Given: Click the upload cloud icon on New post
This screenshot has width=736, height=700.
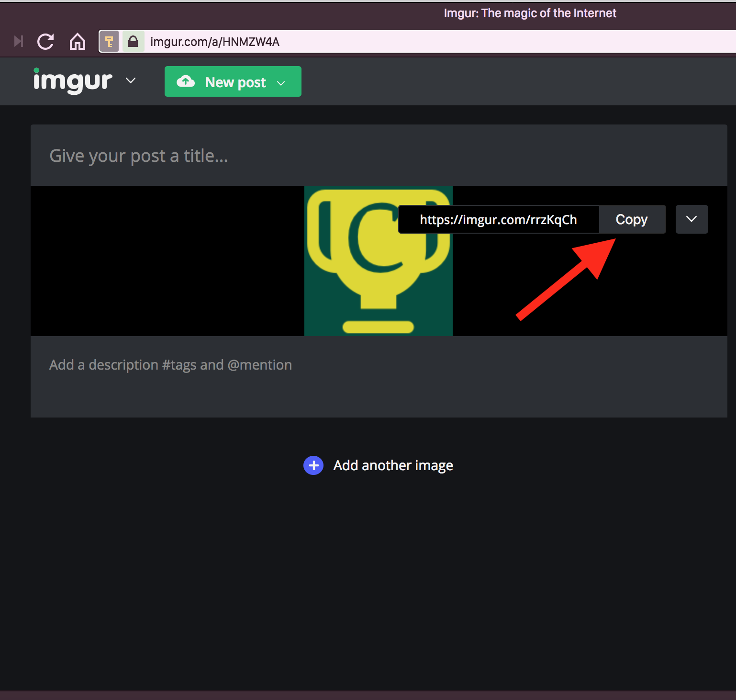Looking at the screenshot, I should [186, 81].
